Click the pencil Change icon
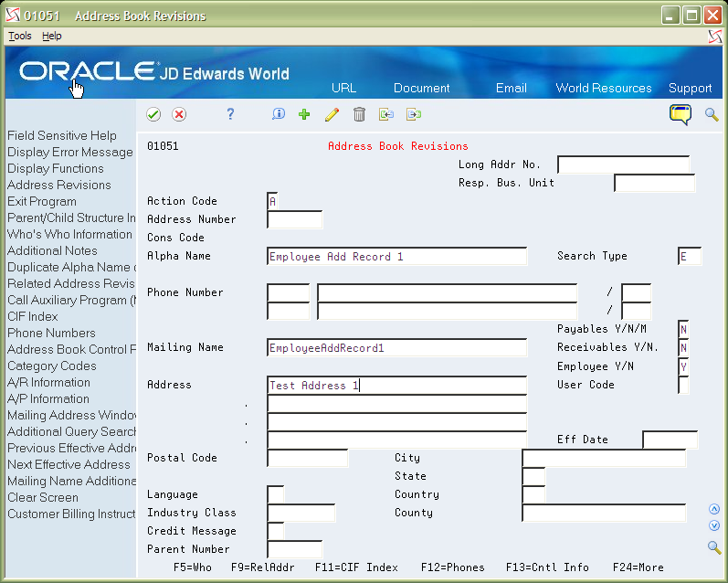Image resolution: width=728 pixels, height=583 pixels. (x=332, y=114)
